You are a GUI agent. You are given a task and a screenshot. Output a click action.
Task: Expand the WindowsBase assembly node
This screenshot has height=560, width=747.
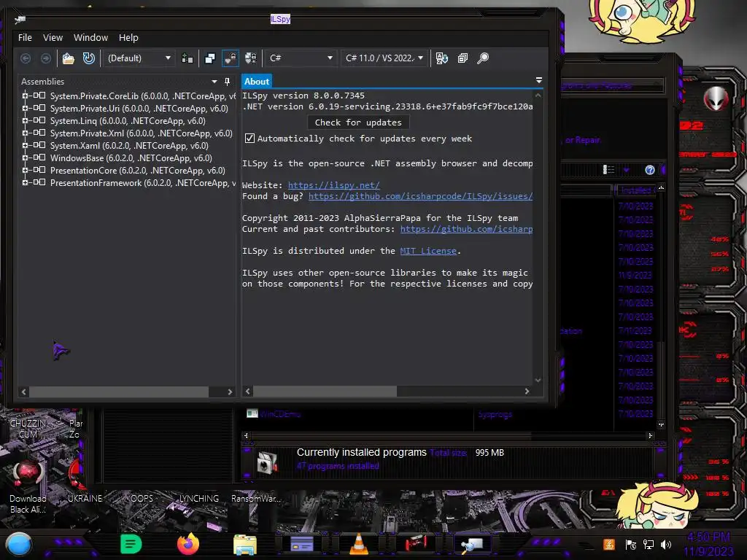pos(25,157)
